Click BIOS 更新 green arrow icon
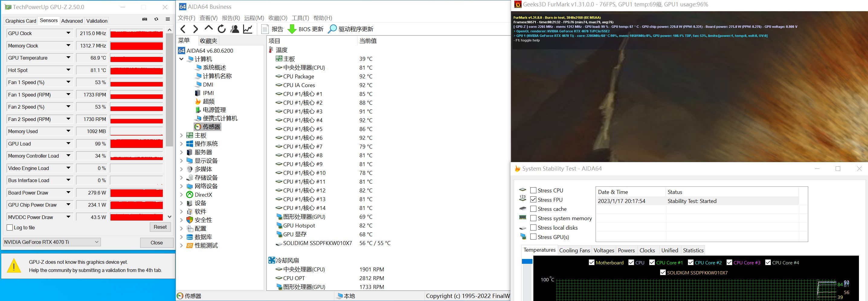Screen dimensions: 868x301 292,29
